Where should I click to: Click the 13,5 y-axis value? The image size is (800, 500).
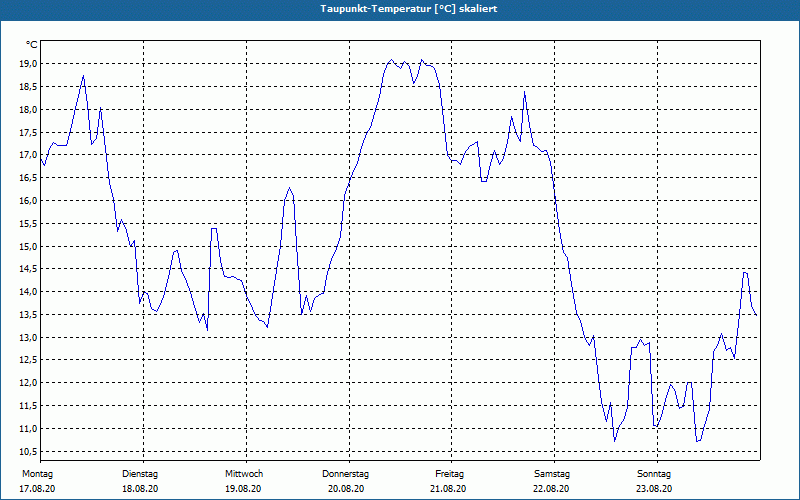(x=29, y=315)
